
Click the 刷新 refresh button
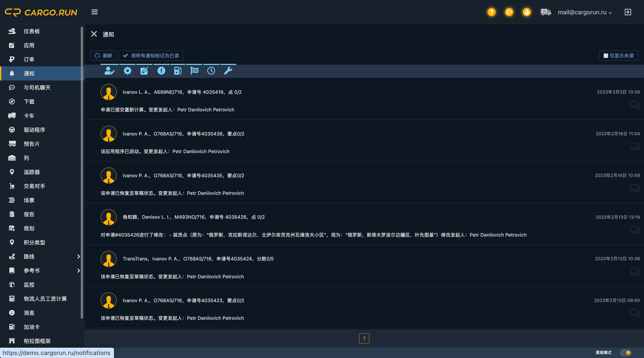coord(104,56)
